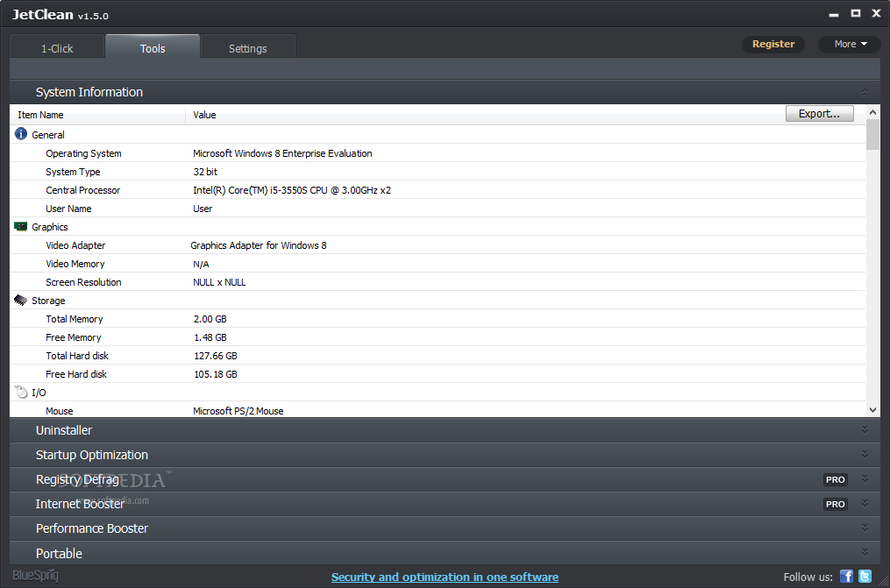Screen dimensions: 890x588
Task: Click the value Microsoft Windows 8 Enterprise Evaluation
Action: coord(282,153)
